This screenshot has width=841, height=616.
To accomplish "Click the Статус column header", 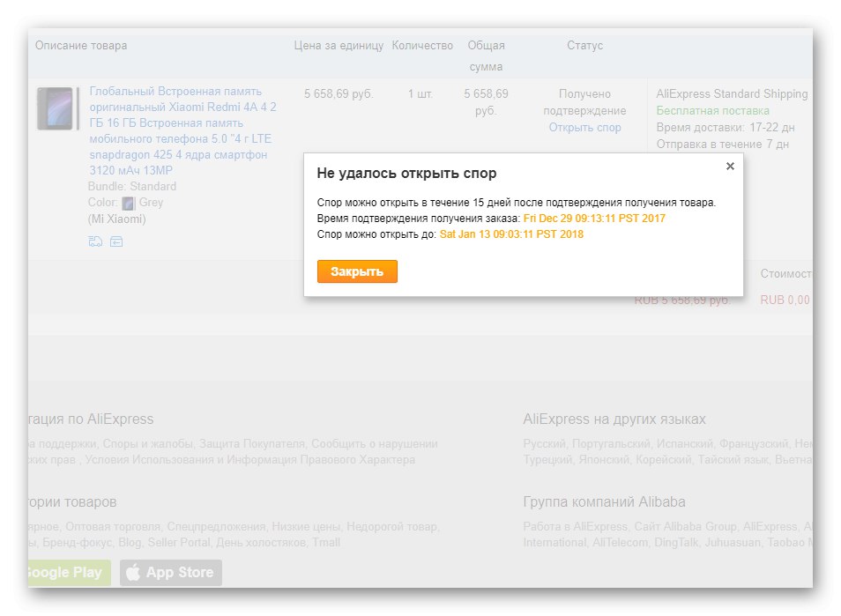I will click(584, 46).
